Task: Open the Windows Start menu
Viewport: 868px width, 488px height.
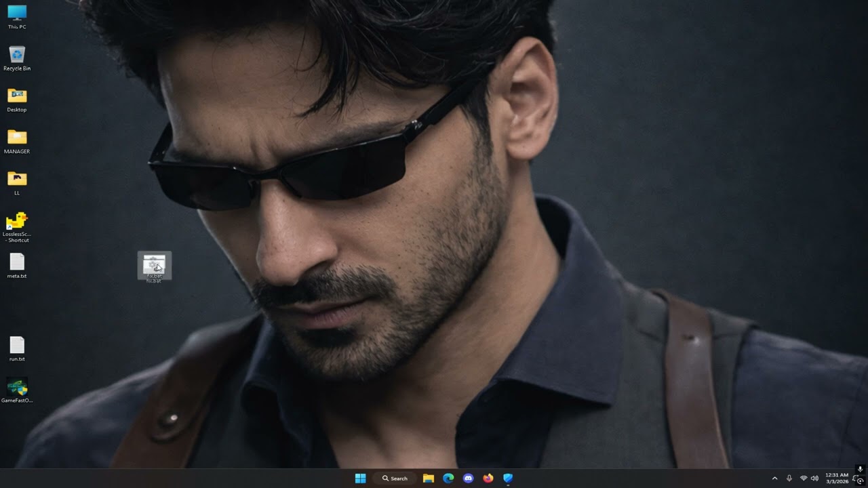Action: [x=361, y=479]
